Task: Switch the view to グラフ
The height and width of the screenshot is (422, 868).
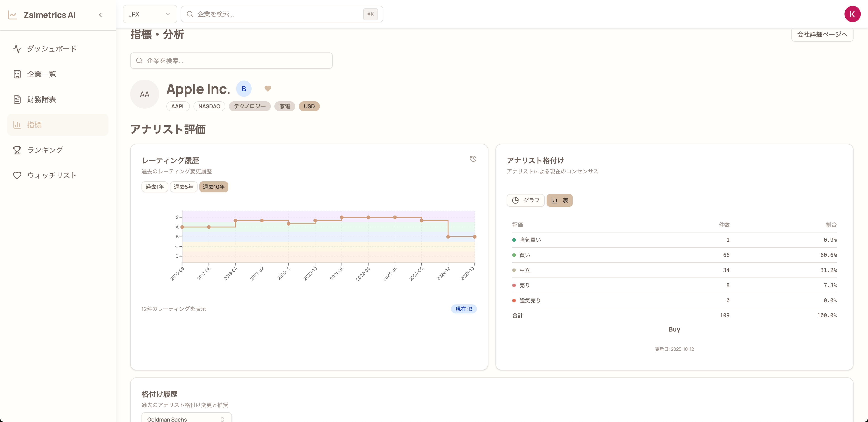Action: 526,200
